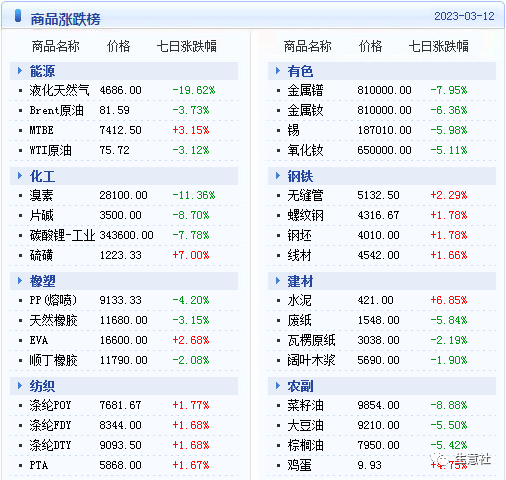
Task: Expand the 农副 category arrow
Action: pyautogui.click(x=278, y=386)
